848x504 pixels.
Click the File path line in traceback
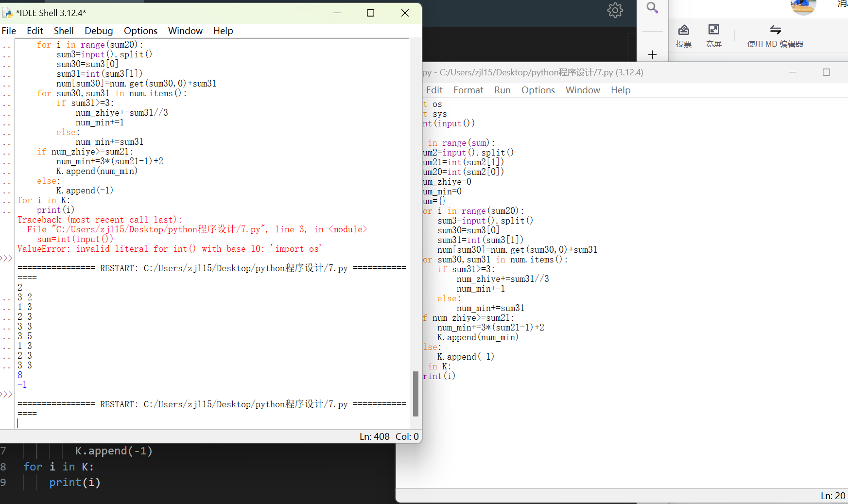click(x=197, y=229)
